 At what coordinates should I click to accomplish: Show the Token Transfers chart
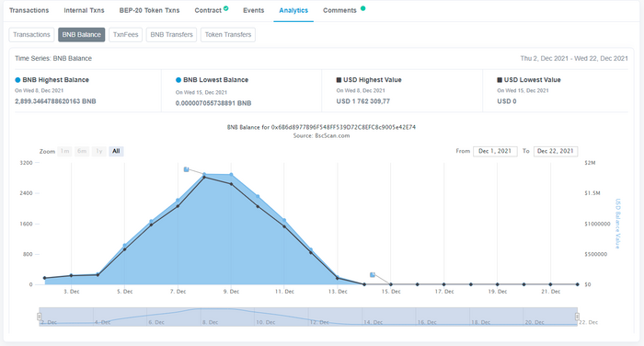(x=228, y=35)
